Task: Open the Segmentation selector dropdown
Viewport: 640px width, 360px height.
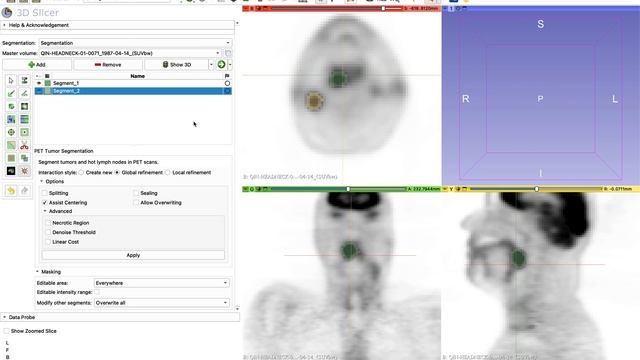Action: 135,43
